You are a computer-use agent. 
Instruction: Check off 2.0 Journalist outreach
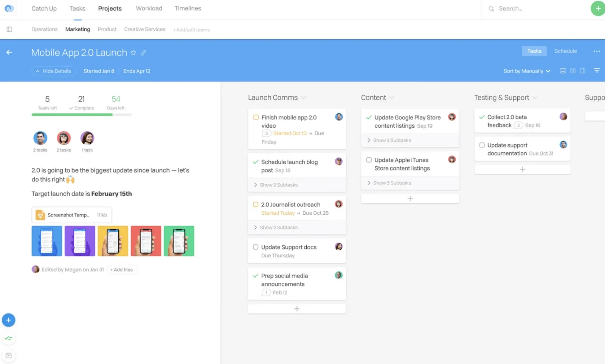tap(256, 204)
